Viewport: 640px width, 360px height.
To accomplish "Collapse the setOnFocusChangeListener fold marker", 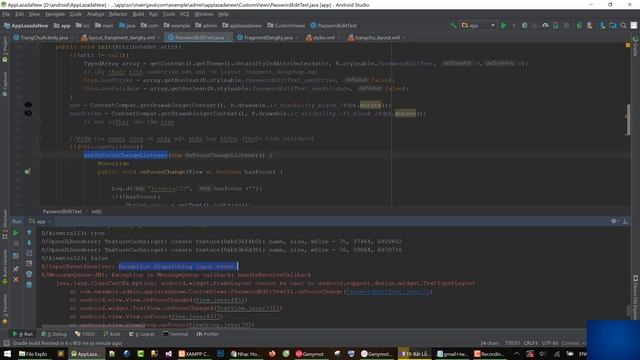I will pos(40,155).
